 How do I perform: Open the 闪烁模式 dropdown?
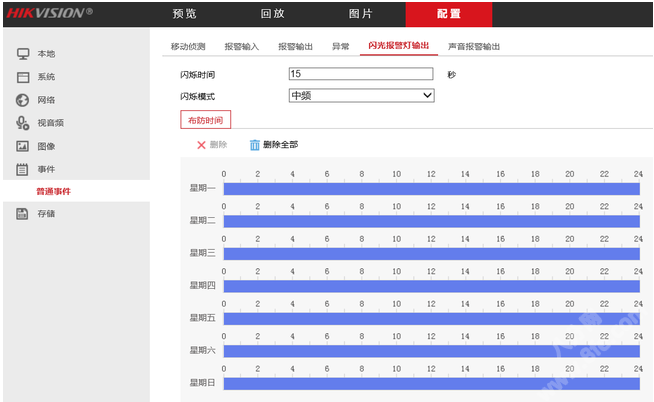coord(361,96)
